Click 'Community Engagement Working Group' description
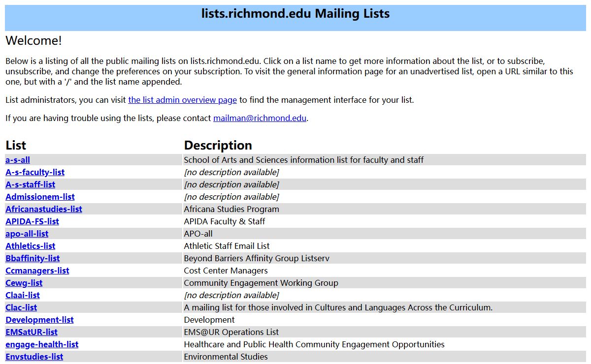591x364 pixels. [x=261, y=283]
